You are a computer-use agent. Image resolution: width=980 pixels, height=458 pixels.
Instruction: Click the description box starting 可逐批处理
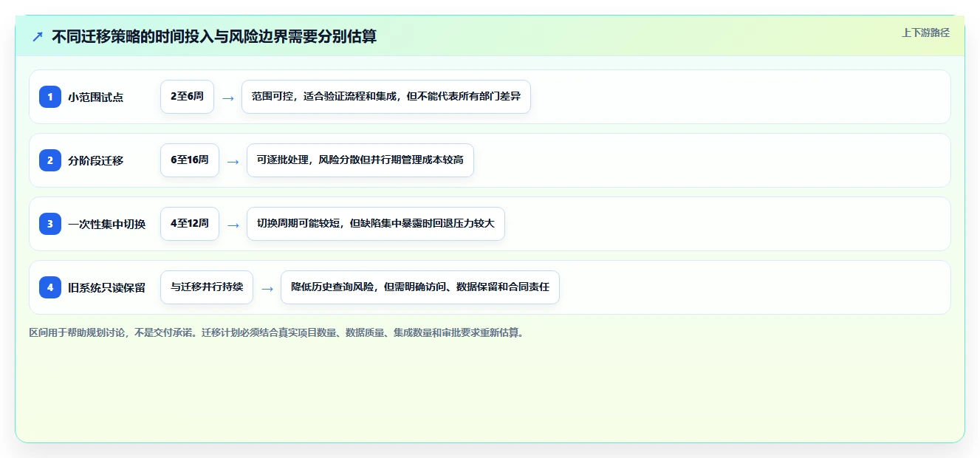point(360,160)
